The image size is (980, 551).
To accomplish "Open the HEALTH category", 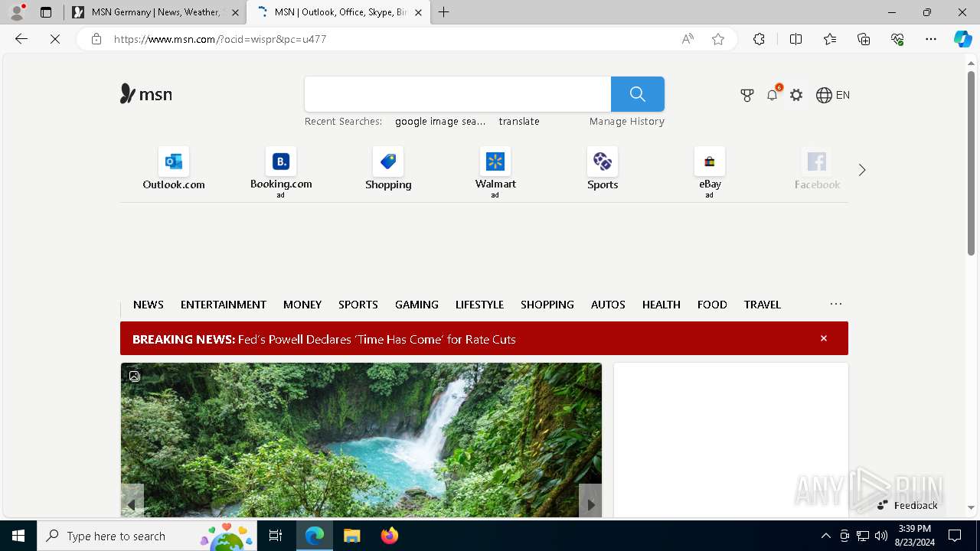I will click(661, 305).
